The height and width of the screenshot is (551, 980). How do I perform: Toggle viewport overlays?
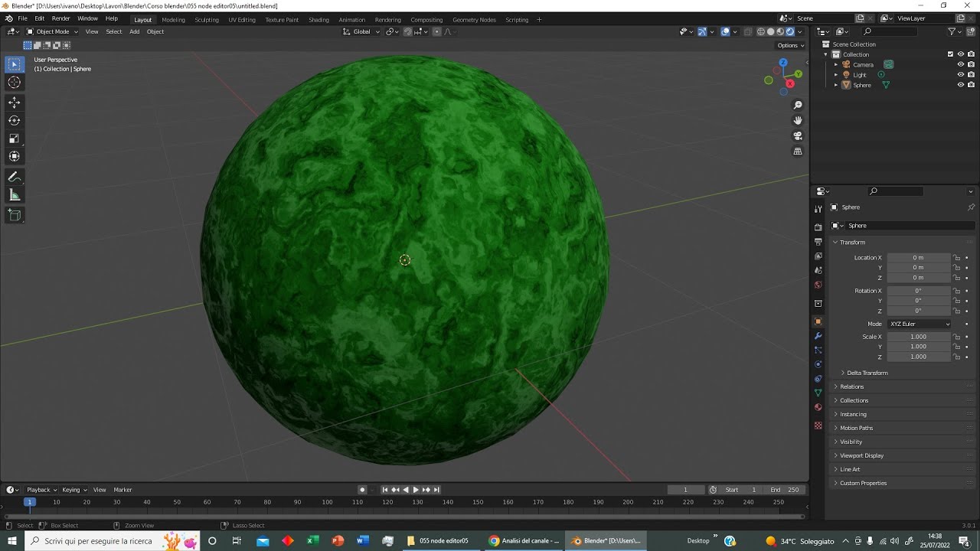pyautogui.click(x=725, y=31)
